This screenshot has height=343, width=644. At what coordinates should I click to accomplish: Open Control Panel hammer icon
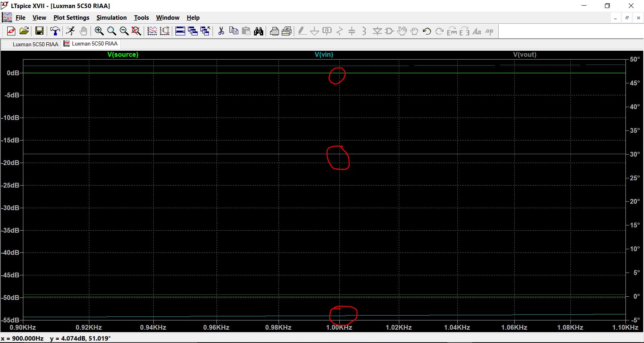[55, 31]
